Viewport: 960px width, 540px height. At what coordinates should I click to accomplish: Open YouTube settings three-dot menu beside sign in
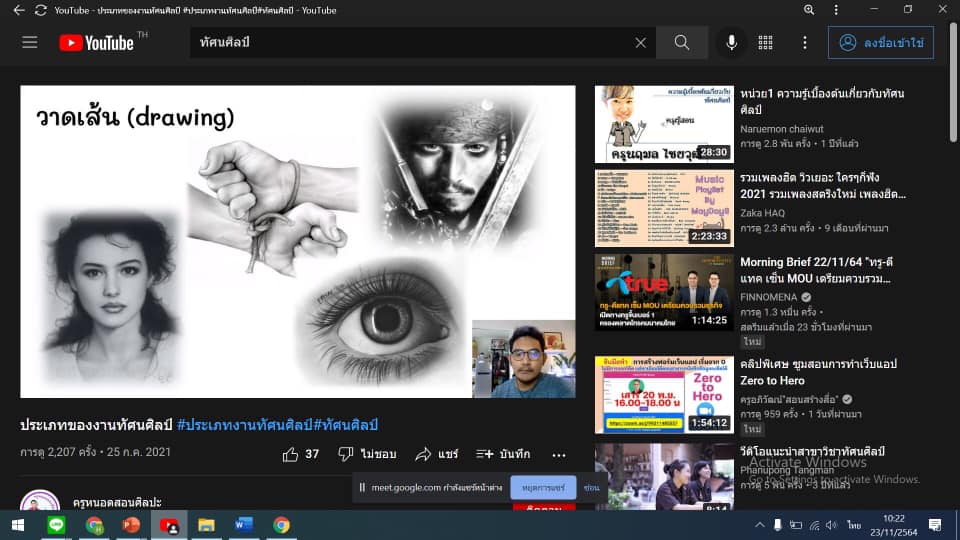click(805, 43)
